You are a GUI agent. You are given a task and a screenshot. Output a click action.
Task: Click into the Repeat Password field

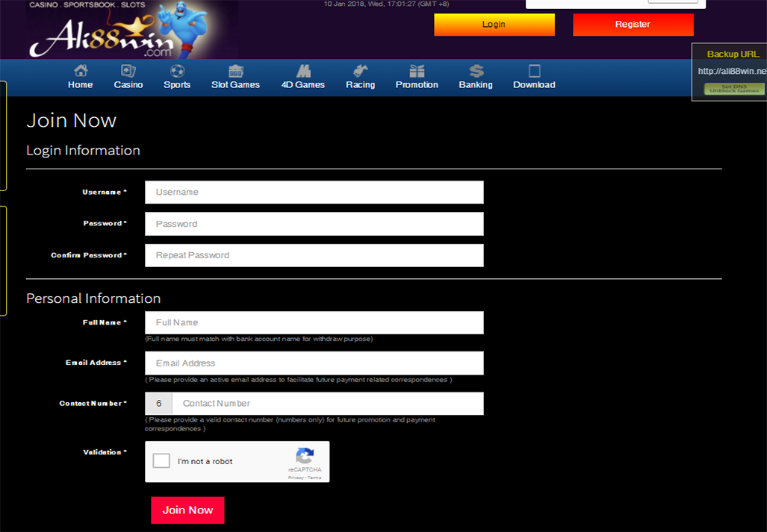point(314,255)
